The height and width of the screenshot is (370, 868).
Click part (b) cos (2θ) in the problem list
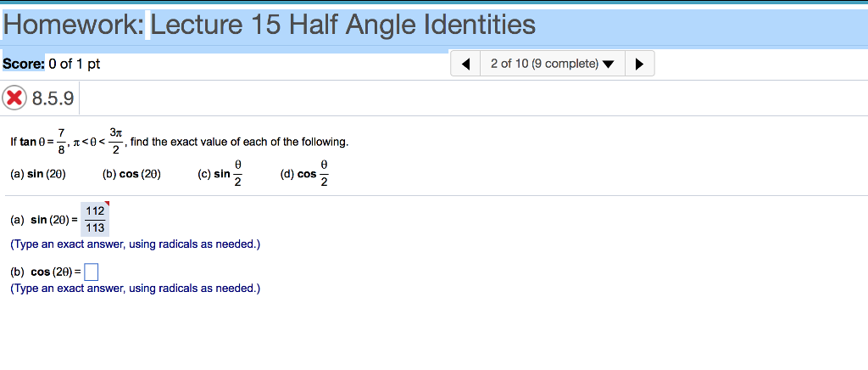131,174
